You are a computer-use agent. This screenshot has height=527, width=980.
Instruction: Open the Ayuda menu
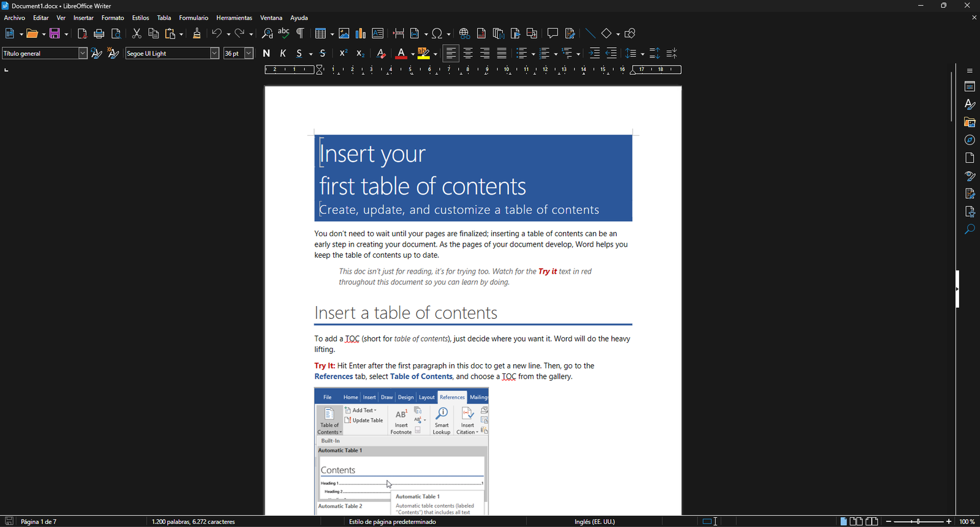[x=299, y=18]
